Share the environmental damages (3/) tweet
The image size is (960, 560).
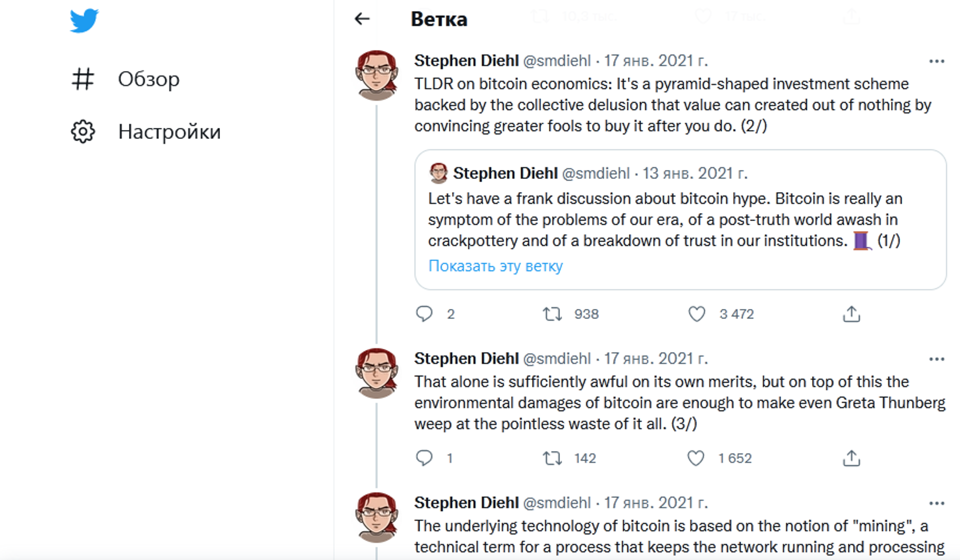[x=851, y=458]
